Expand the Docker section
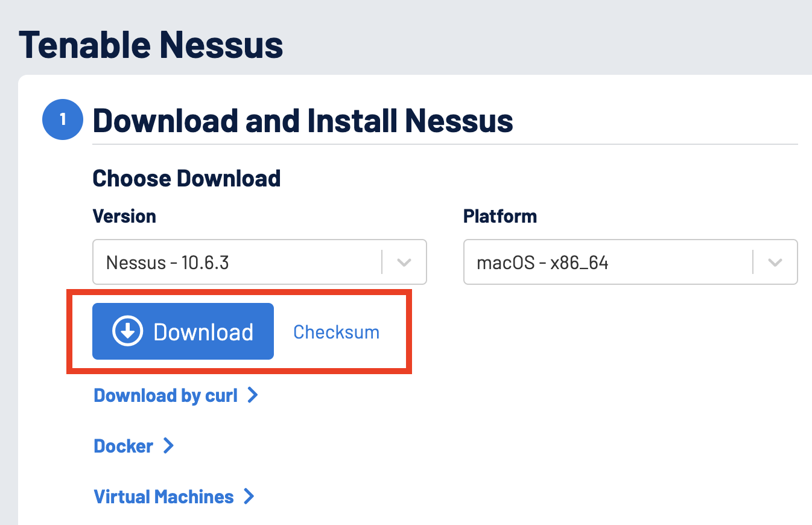 (124, 447)
